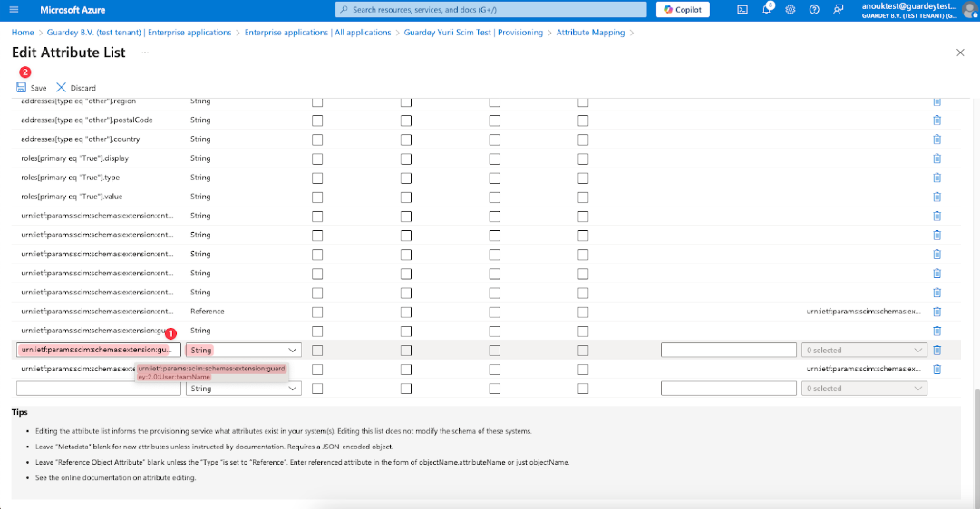Delete the roles display attribute row

[x=936, y=158]
